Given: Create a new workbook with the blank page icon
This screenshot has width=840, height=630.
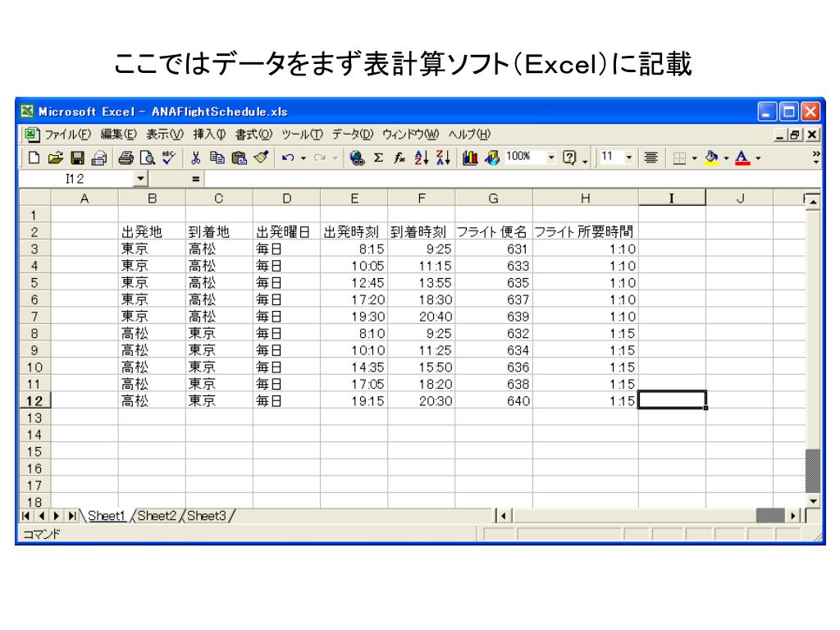Looking at the screenshot, I should tap(34, 157).
